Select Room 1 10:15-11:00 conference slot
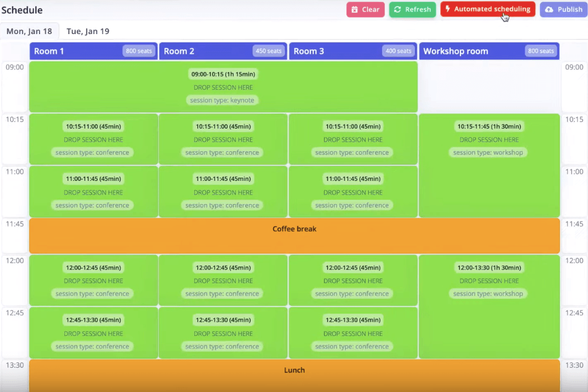The width and height of the screenshot is (588, 392). click(93, 139)
